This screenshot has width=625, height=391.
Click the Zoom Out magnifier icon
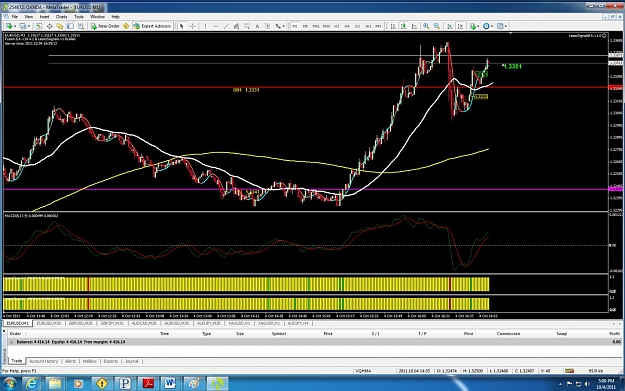[437, 26]
